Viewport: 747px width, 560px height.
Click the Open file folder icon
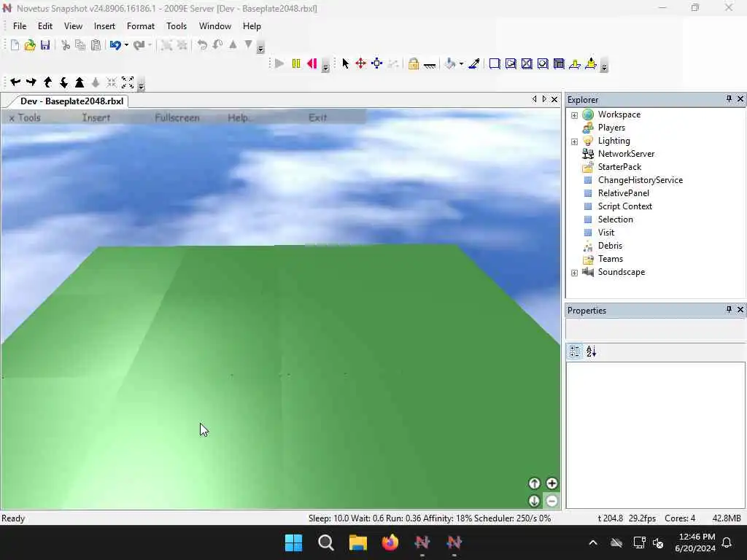(30, 45)
